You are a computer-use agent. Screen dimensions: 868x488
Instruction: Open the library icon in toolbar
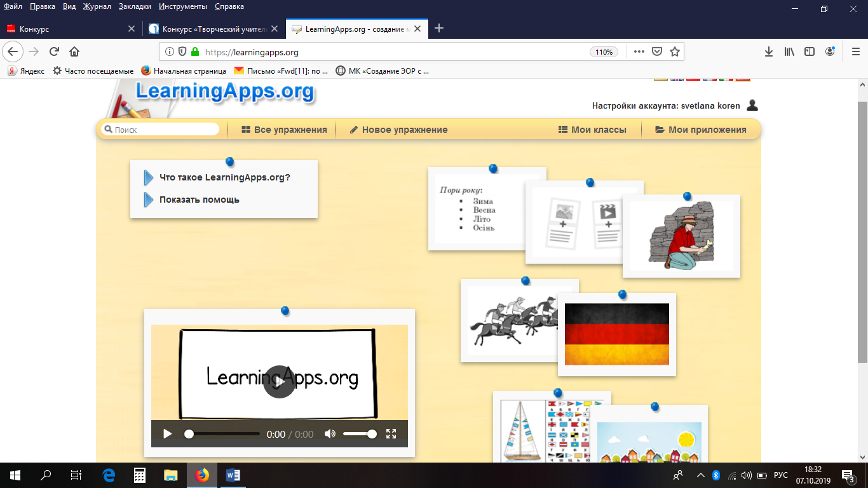click(789, 52)
